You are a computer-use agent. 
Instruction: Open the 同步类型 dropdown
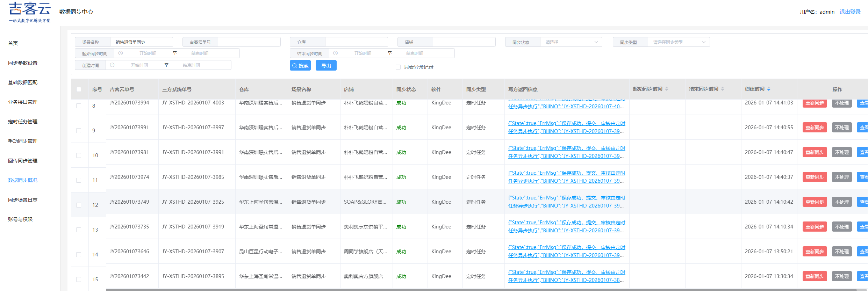pos(679,42)
